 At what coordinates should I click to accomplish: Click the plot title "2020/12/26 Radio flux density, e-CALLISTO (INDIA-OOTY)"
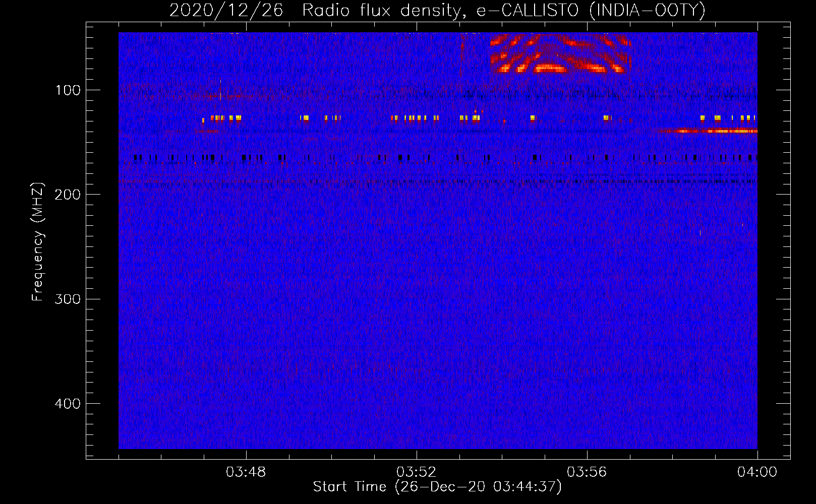437,10
